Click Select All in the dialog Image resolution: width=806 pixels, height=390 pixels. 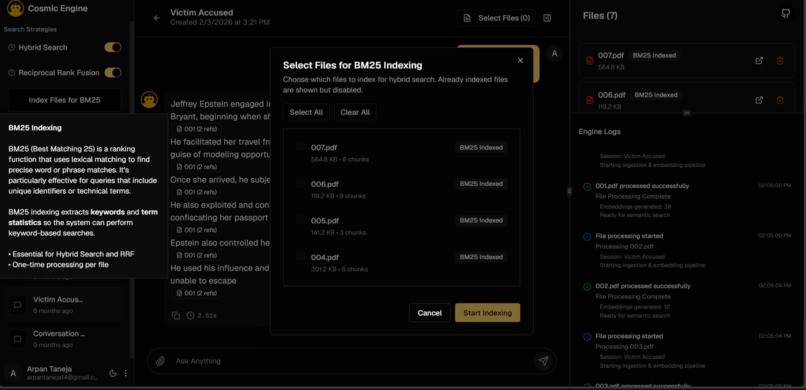(306, 112)
